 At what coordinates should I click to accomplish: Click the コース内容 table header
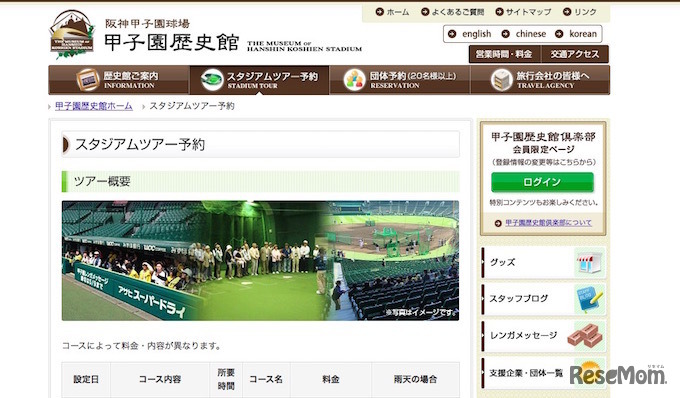[160, 379]
